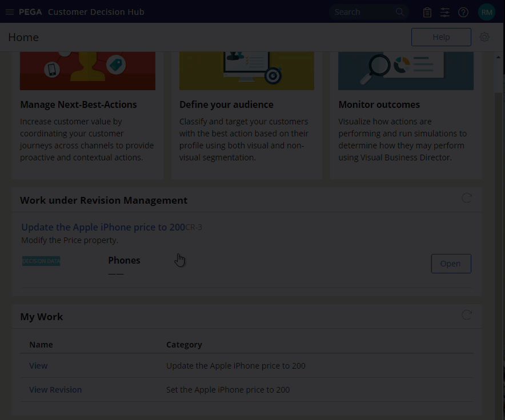Click the question mark help icon
Viewport: 505px width, 420px height.
[463, 12]
